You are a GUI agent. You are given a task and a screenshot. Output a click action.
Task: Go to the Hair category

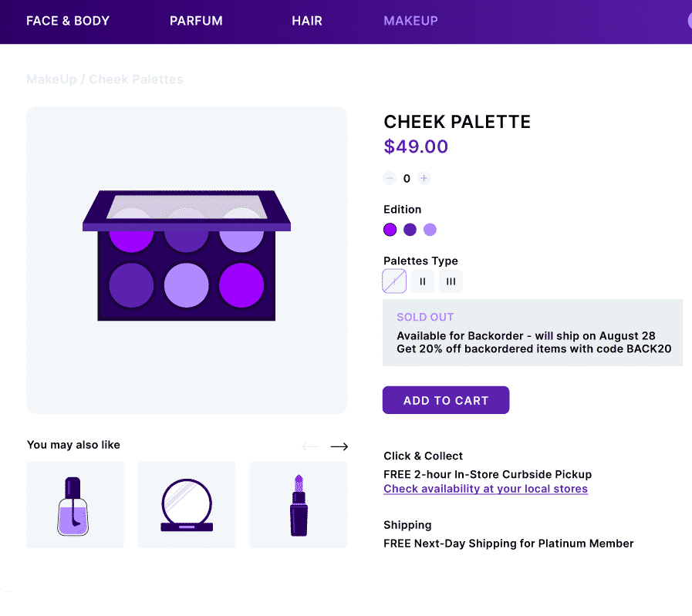[307, 21]
